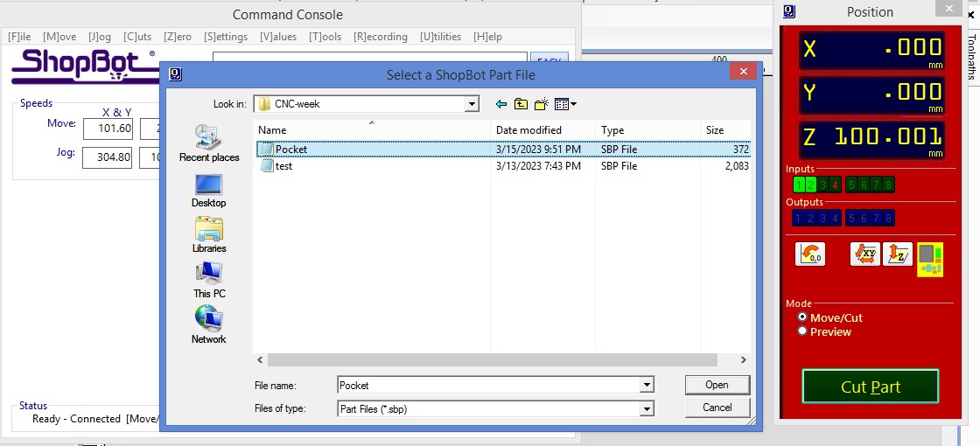The height and width of the screenshot is (446, 980).
Task: Click Input 1 indicator
Action: (798, 185)
